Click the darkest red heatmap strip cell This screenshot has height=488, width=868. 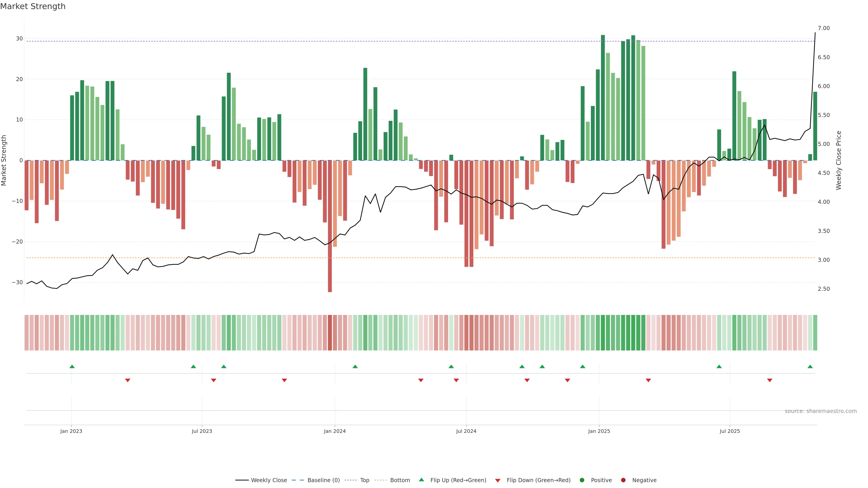click(x=330, y=332)
